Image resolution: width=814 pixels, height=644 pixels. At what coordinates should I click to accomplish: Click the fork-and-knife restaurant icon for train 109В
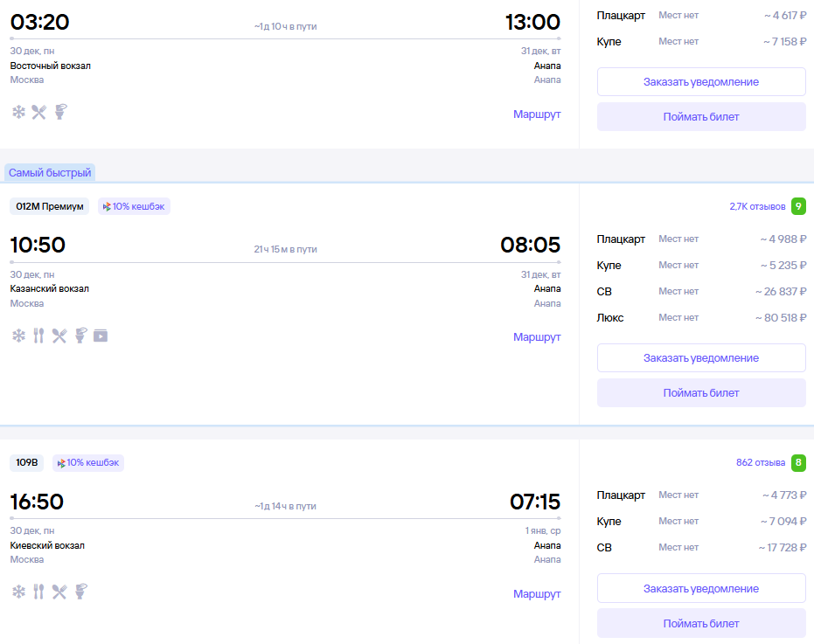pyautogui.click(x=38, y=592)
